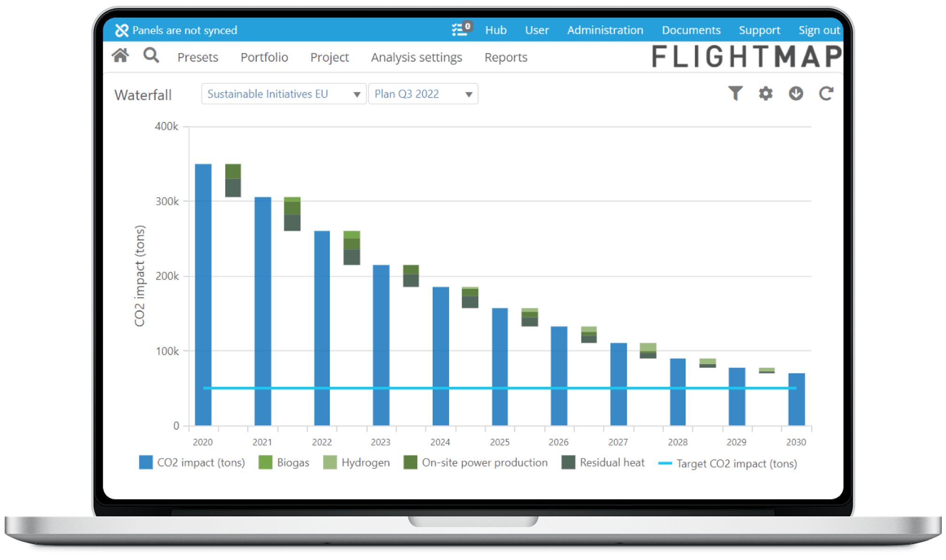The width and height of the screenshot is (946, 560).
Task: Click the broken-link sync icon beside Panels message
Action: (122, 30)
